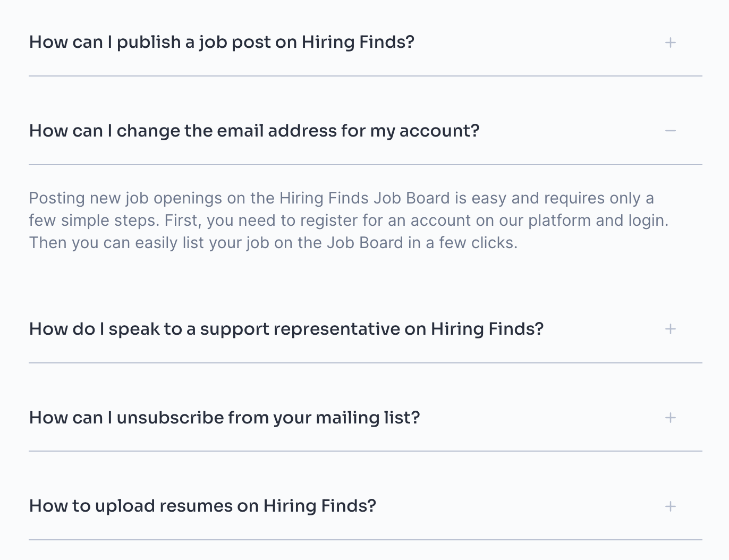Viewport: 729px width, 560px height.
Task: Click plus icon beside publish job post question
Action: click(x=671, y=43)
